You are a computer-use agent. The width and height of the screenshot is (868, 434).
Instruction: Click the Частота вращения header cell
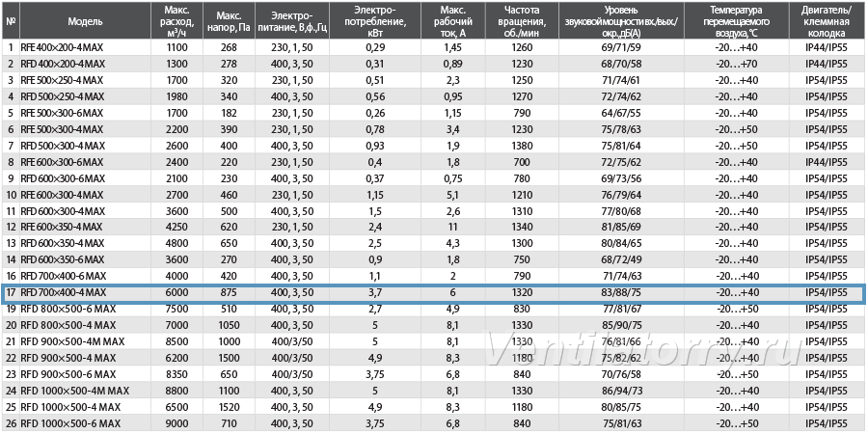pyautogui.click(x=523, y=21)
